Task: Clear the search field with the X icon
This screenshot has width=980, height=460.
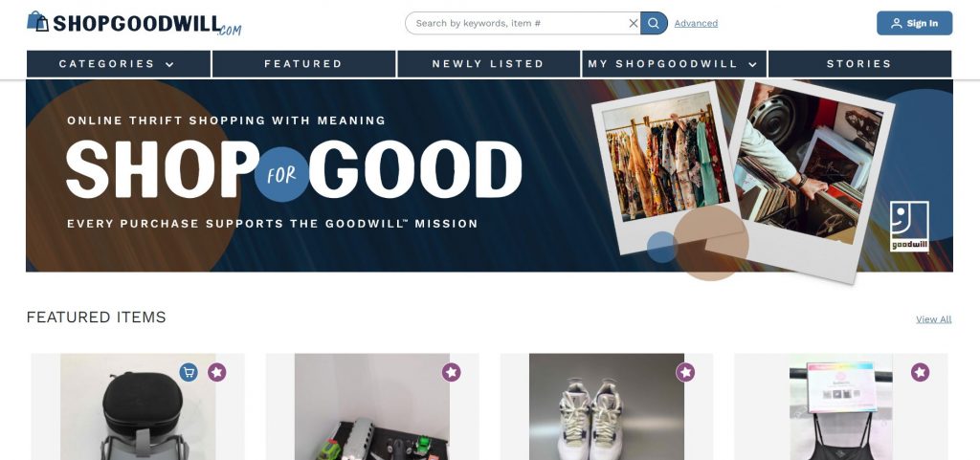Action: coord(634,23)
